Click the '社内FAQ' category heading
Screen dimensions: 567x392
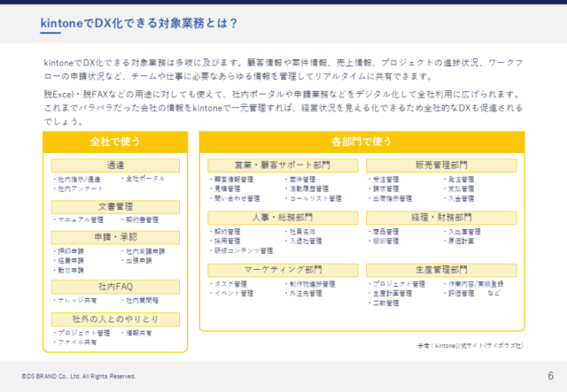coord(115,287)
